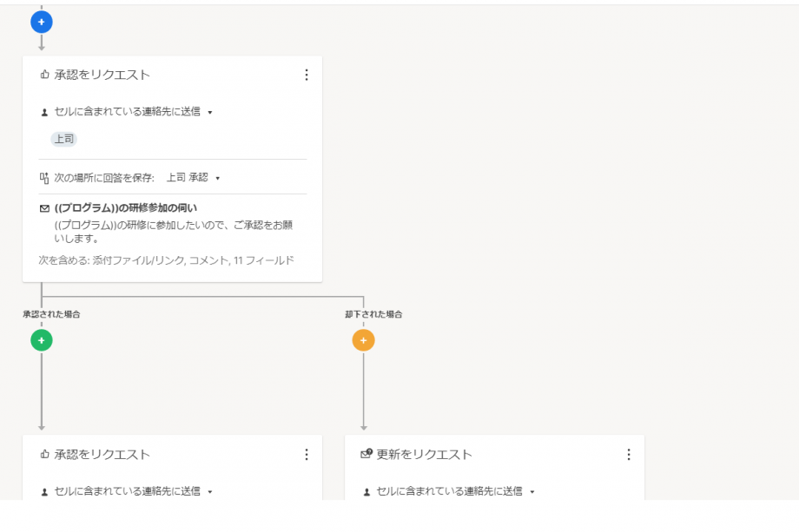Add a step under 却下された場合 with orange plus
This screenshot has height=532, width=799.
tap(363, 340)
